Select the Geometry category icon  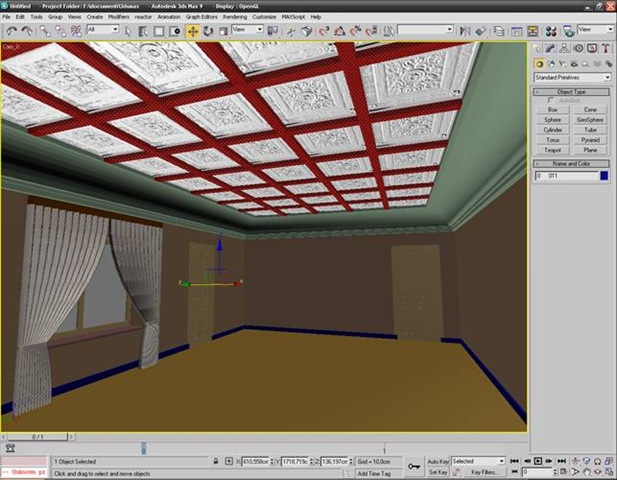[538, 63]
